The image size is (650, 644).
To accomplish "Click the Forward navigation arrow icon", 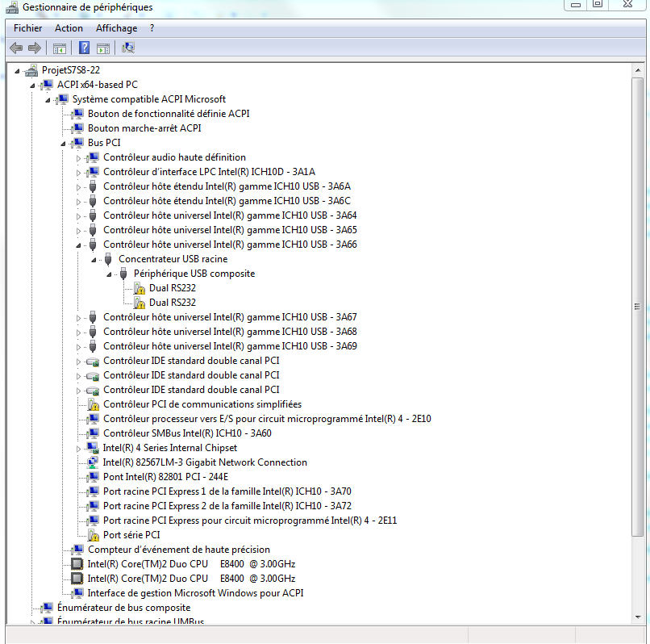I will click(x=34, y=48).
